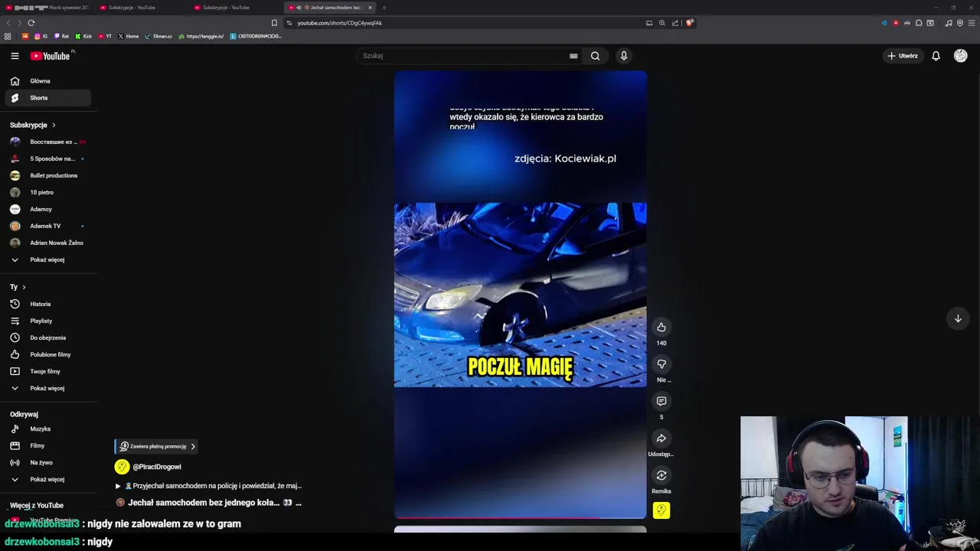The image size is (980, 551).
Task: Open Twoje filmy in sidebar
Action: (48, 371)
